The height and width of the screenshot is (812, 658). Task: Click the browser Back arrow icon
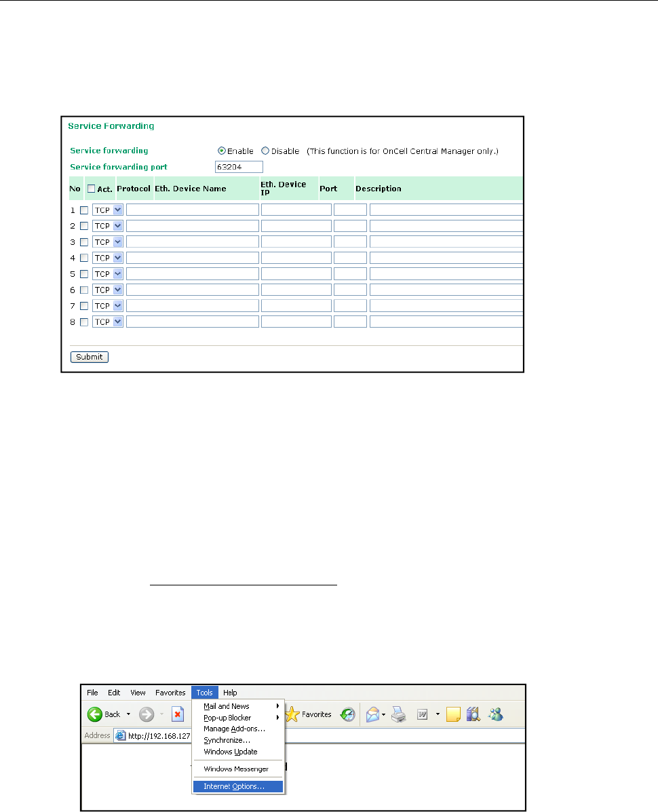click(95, 714)
